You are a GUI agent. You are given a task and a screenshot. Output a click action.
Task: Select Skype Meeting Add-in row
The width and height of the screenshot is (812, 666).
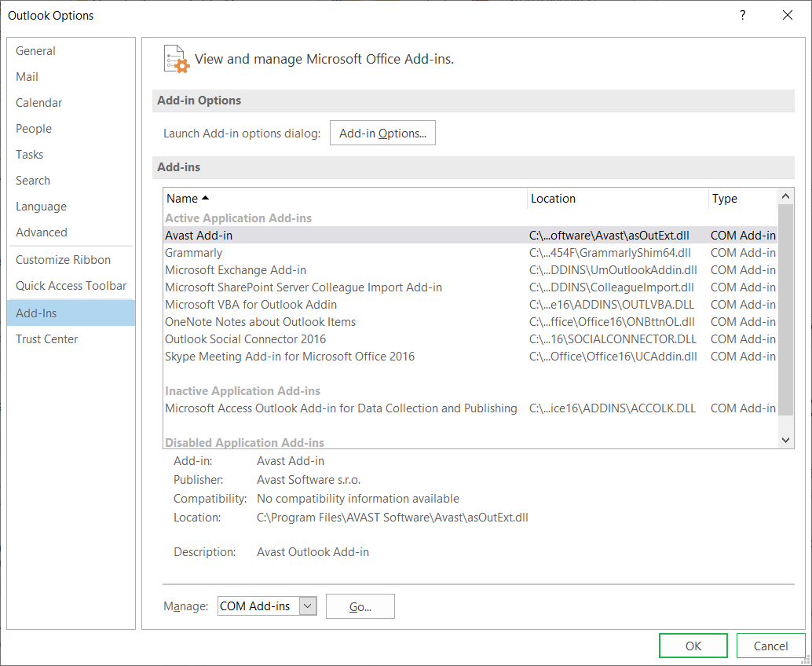click(x=470, y=357)
